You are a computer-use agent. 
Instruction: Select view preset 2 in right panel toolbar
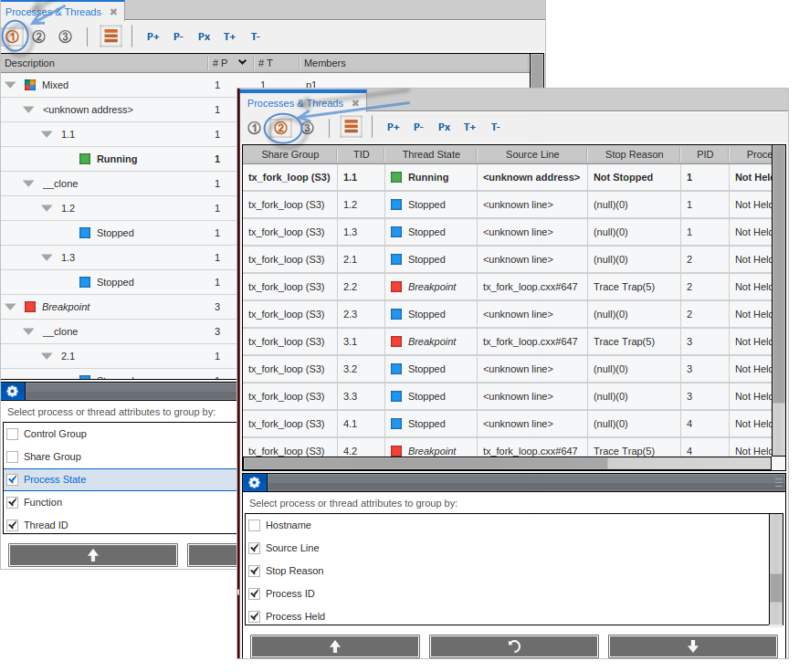tap(280, 128)
